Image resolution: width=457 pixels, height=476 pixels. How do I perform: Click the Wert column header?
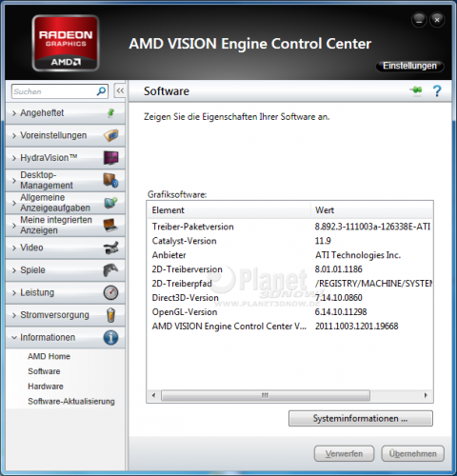371,210
